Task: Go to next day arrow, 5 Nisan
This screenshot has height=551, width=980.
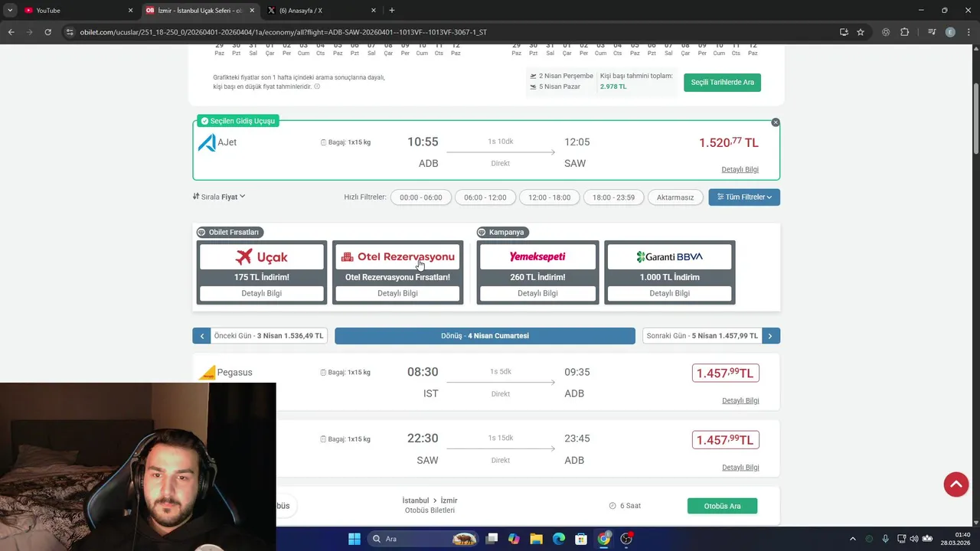Action: pyautogui.click(x=771, y=336)
